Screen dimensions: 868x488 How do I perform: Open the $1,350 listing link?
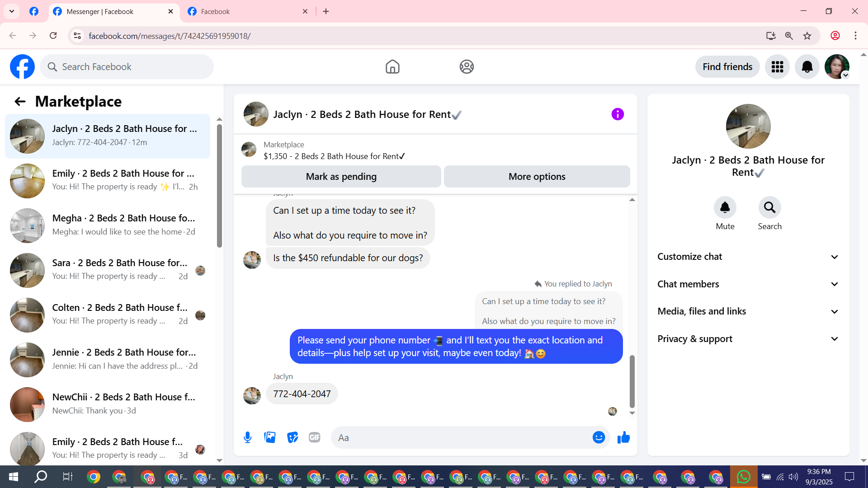335,156
